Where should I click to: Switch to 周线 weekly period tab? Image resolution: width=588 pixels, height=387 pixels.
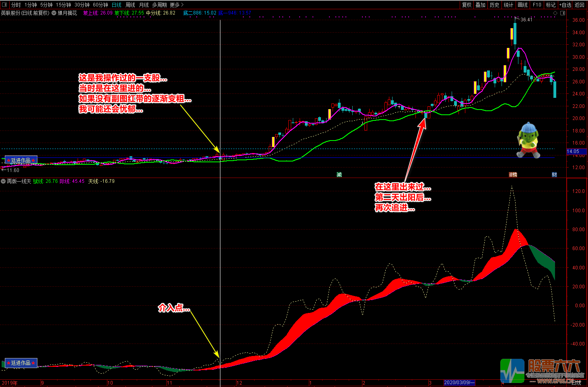130,5
